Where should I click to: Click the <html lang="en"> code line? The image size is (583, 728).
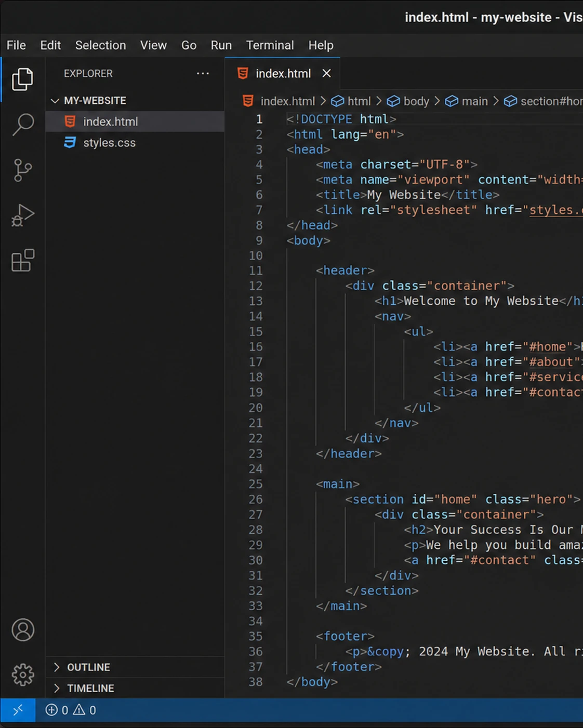coord(344,134)
